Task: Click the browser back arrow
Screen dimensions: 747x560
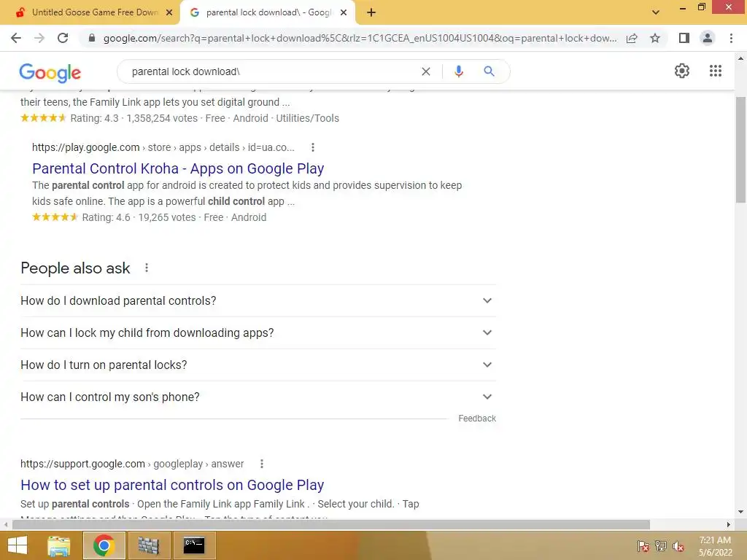Action: click(16, 38)
